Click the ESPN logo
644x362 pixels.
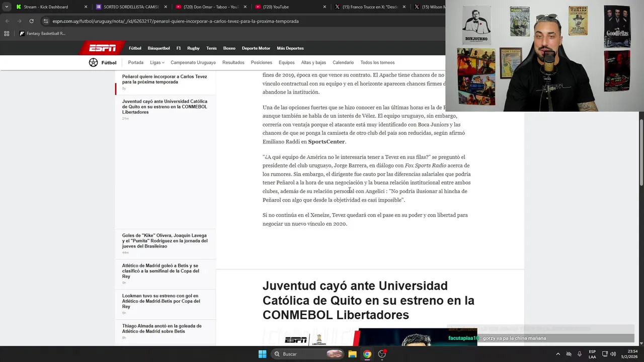pos(102,48)
